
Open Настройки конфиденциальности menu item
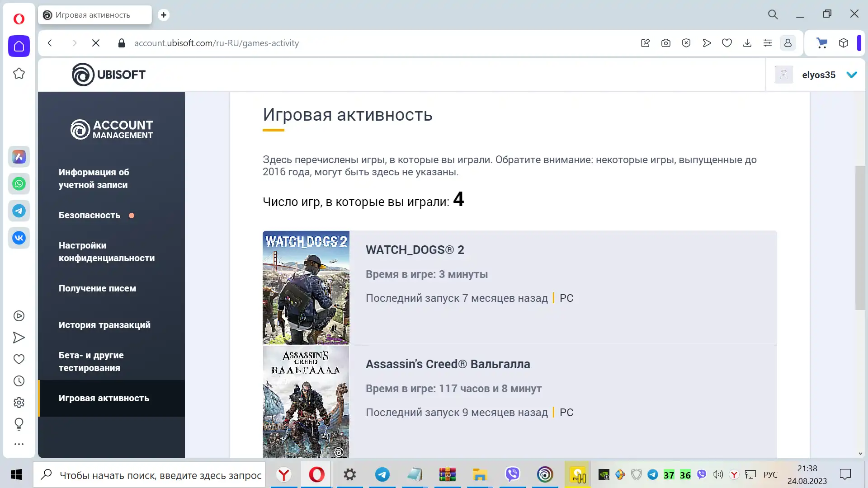click(107, 252)
